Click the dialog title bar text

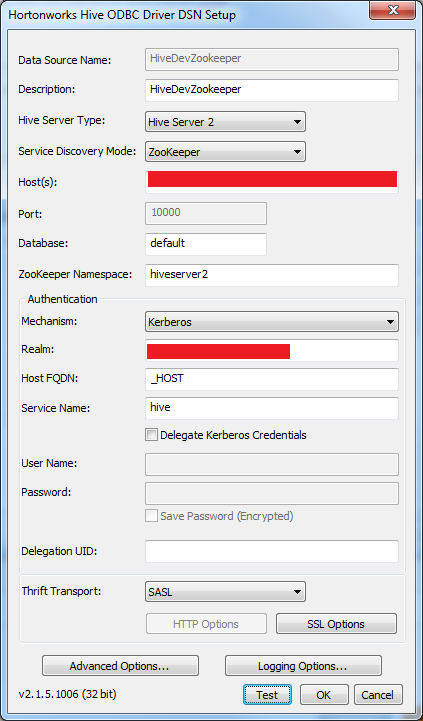pos(122,15)
